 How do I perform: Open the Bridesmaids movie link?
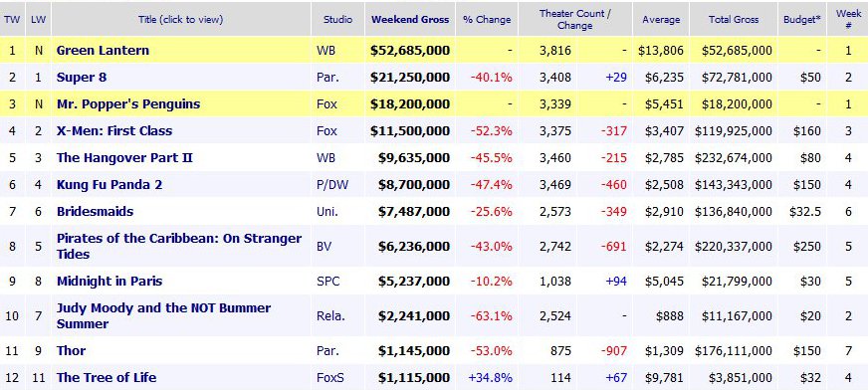tap(95, 211)
